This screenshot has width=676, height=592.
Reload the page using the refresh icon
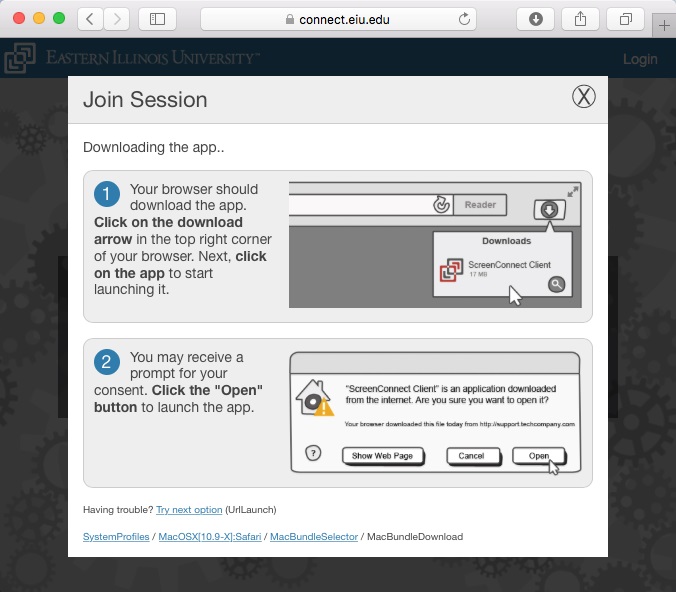464,19
